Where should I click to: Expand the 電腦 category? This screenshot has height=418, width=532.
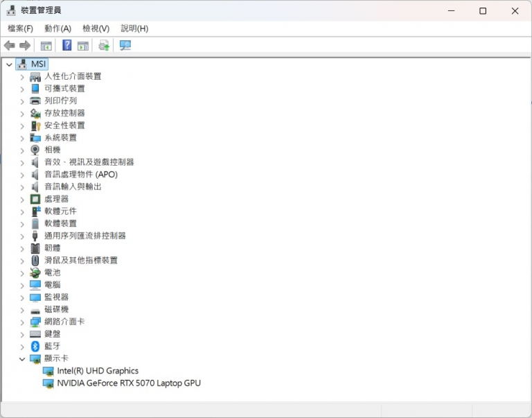pyautogui.click(x=22, y=286)
